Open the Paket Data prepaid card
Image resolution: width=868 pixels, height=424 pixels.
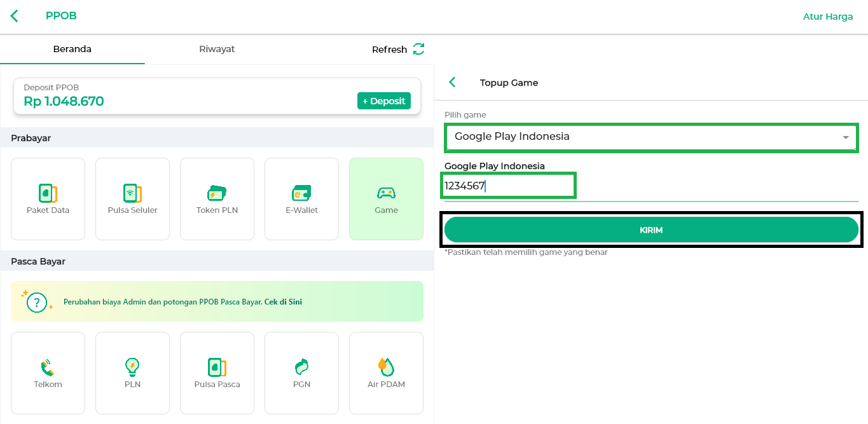(48, 199)
